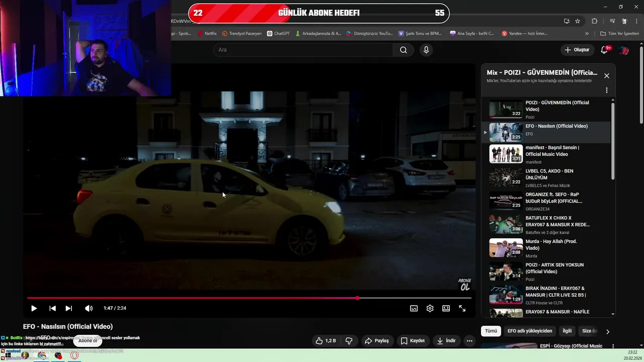This screenshot has height=362, width=644.
Task: Open Trendyol Pazaryeri bookmark
Action: (242, 34)
